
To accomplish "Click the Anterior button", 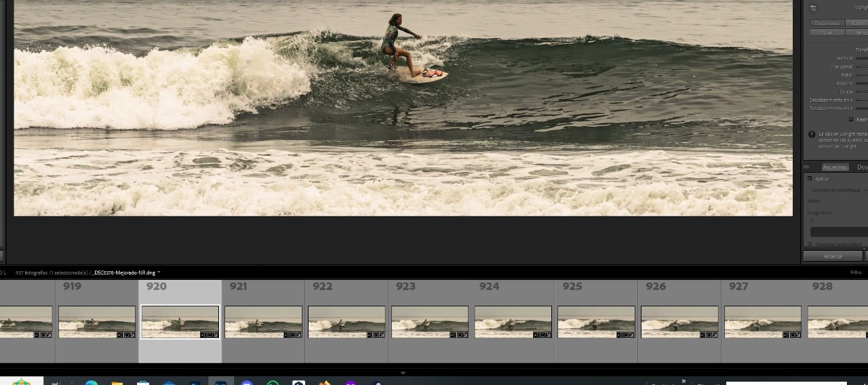I will click(x=833, y=256).
